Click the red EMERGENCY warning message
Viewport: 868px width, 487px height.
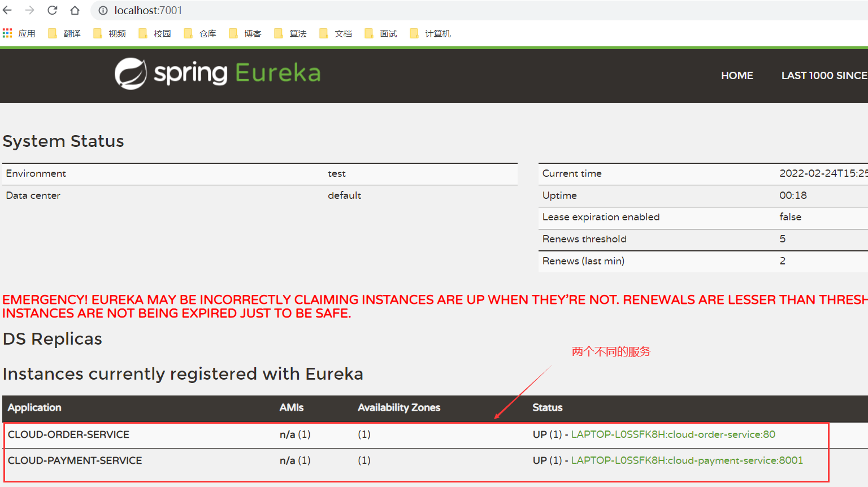pyautogui.click(x=435, y=306)
